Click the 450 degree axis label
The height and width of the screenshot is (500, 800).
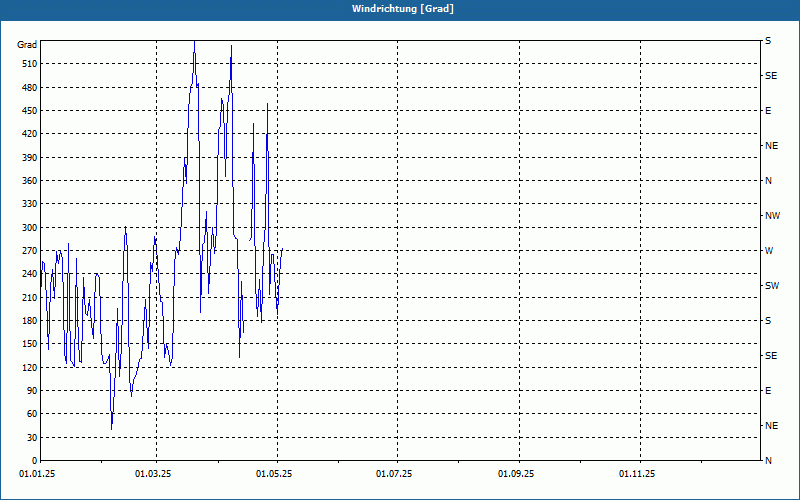tap(30, 111)
